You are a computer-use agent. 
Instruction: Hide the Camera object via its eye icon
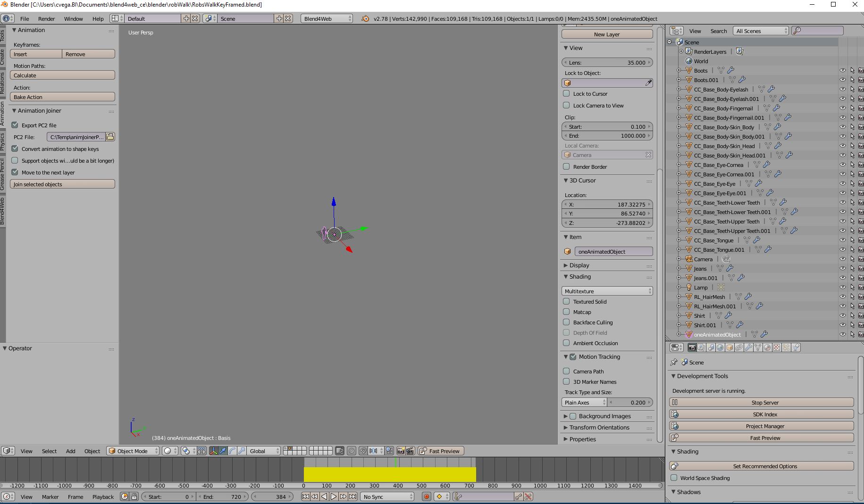(843, 259)
